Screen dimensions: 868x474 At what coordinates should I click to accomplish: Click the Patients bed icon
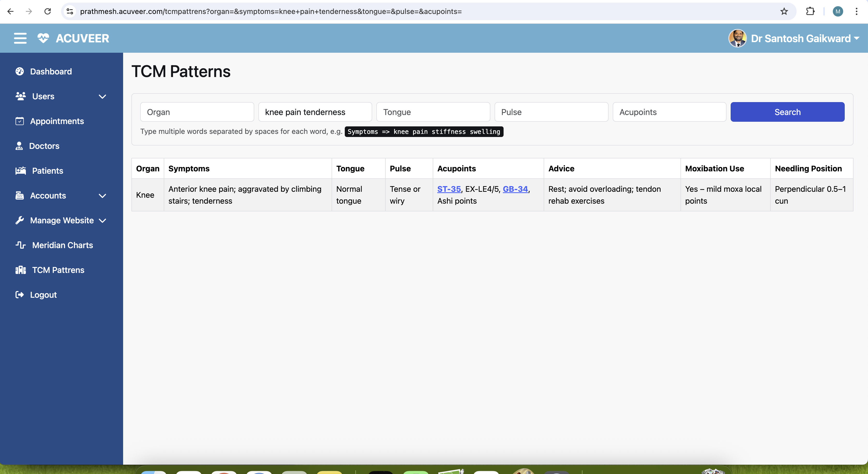(x=20, y=171)
